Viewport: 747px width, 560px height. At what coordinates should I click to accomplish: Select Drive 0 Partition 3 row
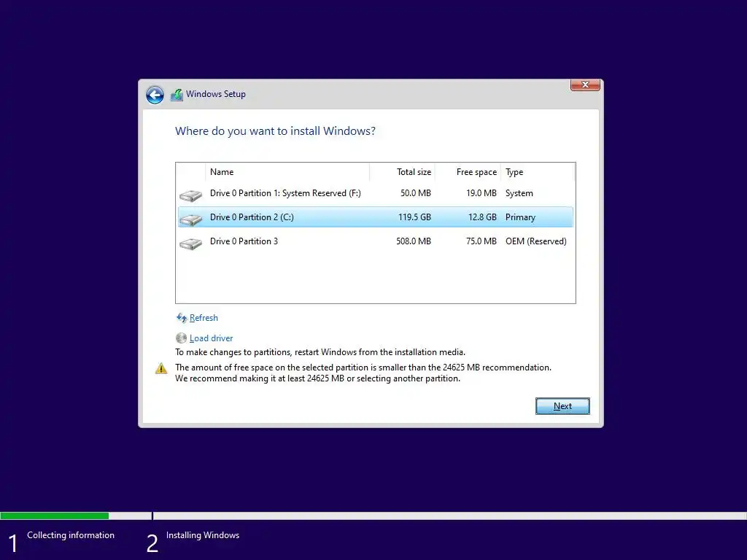click(376, 241)
